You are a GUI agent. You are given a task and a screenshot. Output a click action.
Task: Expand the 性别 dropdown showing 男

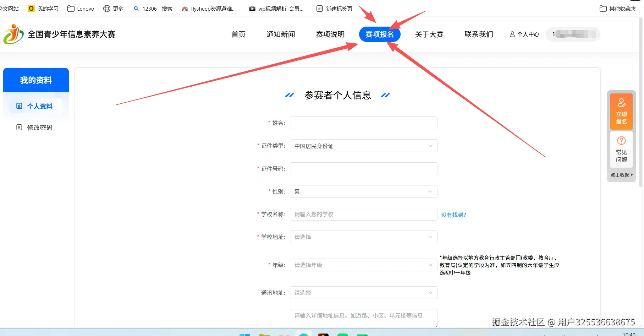tap(363, 191)
